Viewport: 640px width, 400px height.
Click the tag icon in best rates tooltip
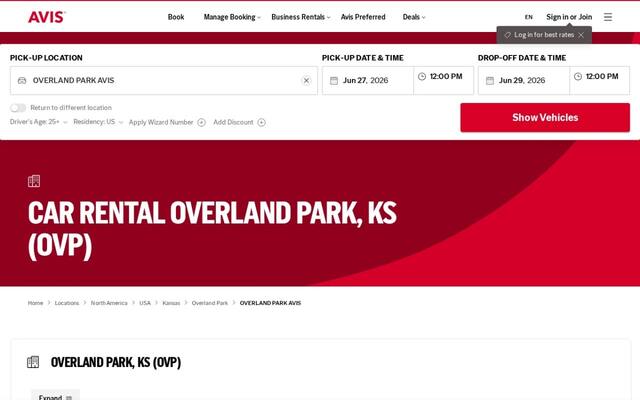507,35
